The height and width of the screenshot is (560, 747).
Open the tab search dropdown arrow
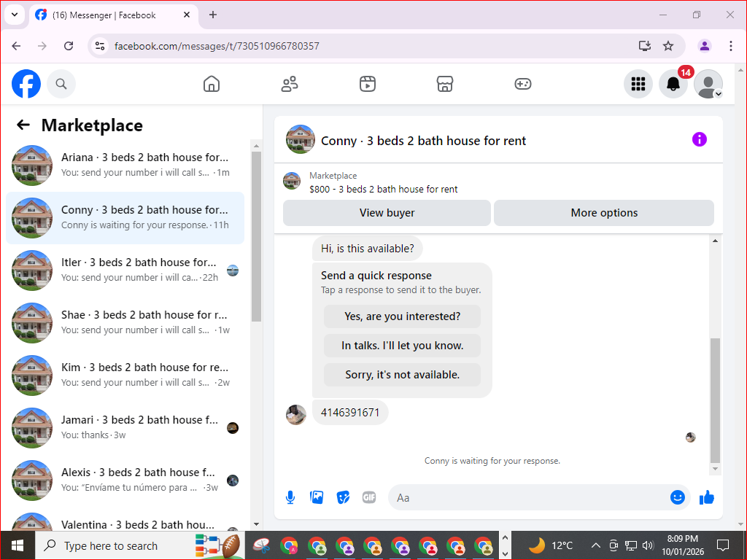click(x=15, y=15)
